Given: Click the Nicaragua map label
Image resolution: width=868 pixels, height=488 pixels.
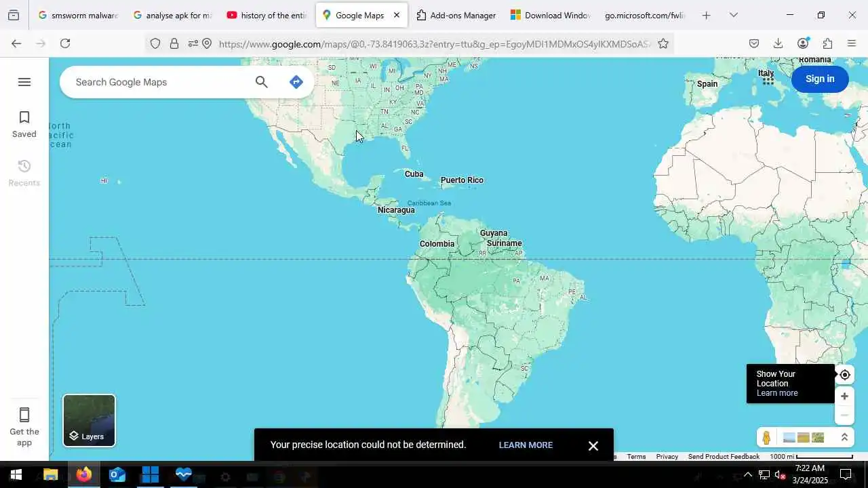Looking at the screenshot, I should [396, 210].
